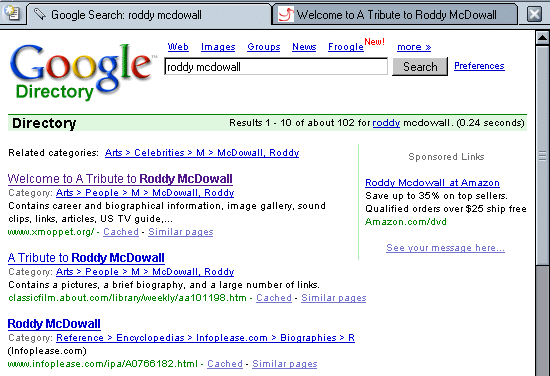This screenshot has height=376, width=550.
Task: Open Similar pages for www.xmoppet.org result
Action: click(181, 231)
